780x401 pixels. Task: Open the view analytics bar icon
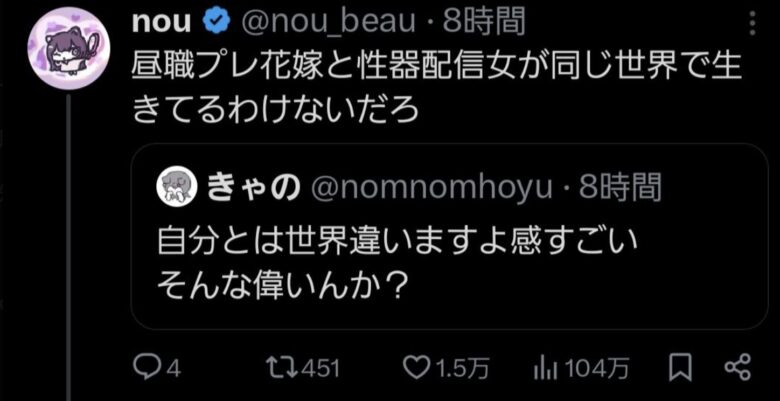coord(546,370)
